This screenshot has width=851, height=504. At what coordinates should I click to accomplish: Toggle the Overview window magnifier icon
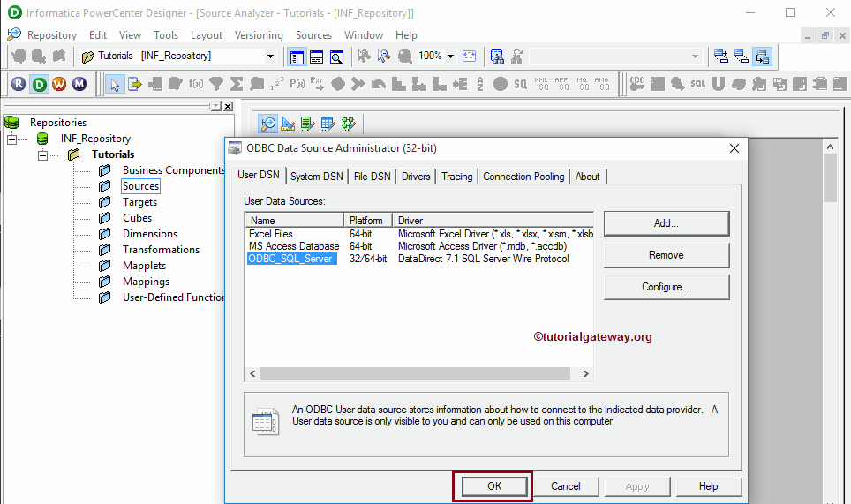coord(336,56)
